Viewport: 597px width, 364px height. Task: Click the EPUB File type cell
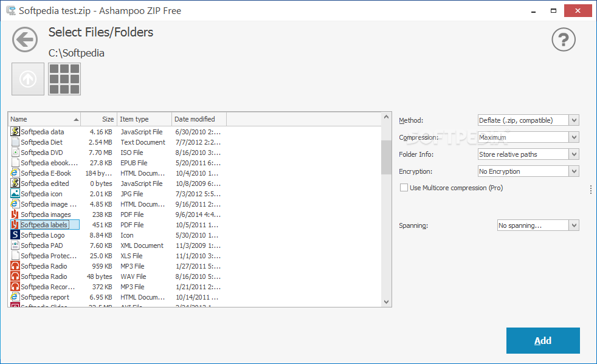click(x=134, y=163)
